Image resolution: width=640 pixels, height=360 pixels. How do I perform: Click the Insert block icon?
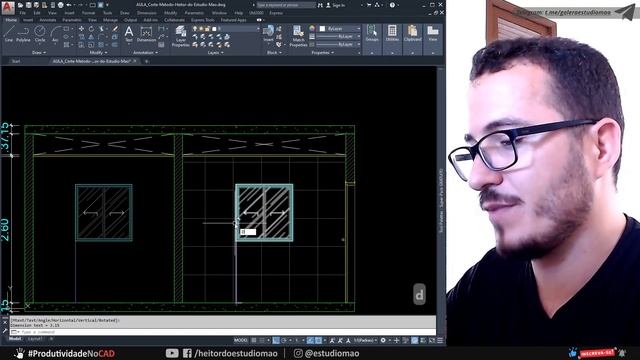[268, 33]
